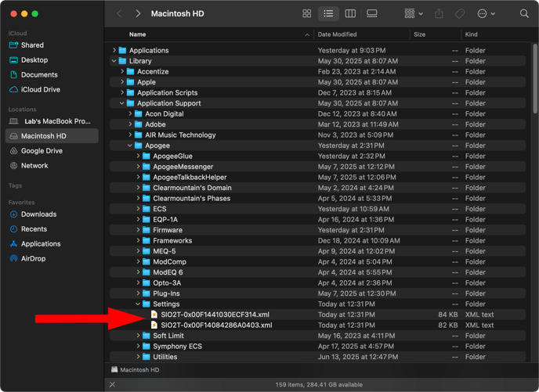The image size is (539, 392).
Task: Select the ECS folder row
Action: point(317,209)
